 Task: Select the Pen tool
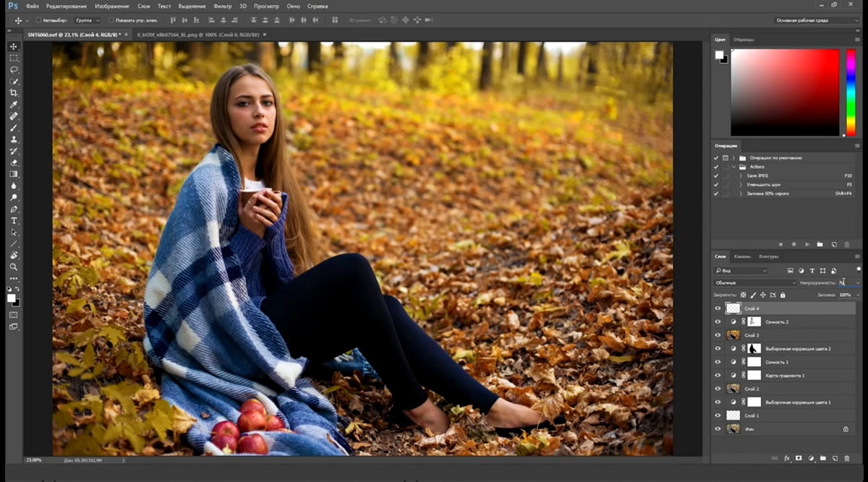(14, 209)
